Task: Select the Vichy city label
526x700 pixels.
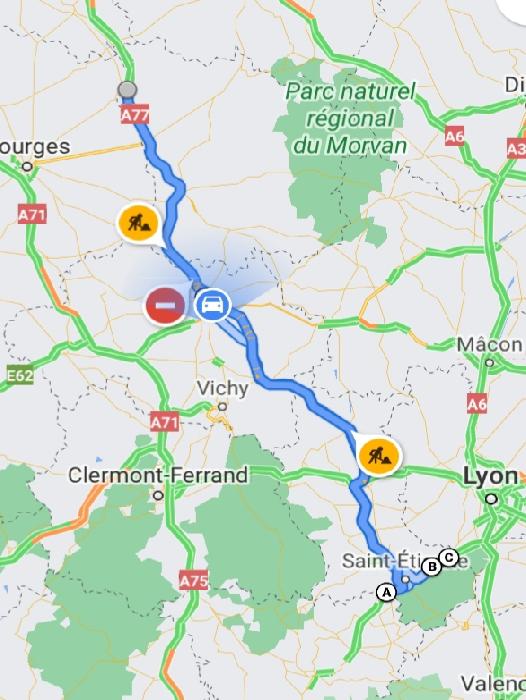Action: pyautogui.click(x=222, y=388)
